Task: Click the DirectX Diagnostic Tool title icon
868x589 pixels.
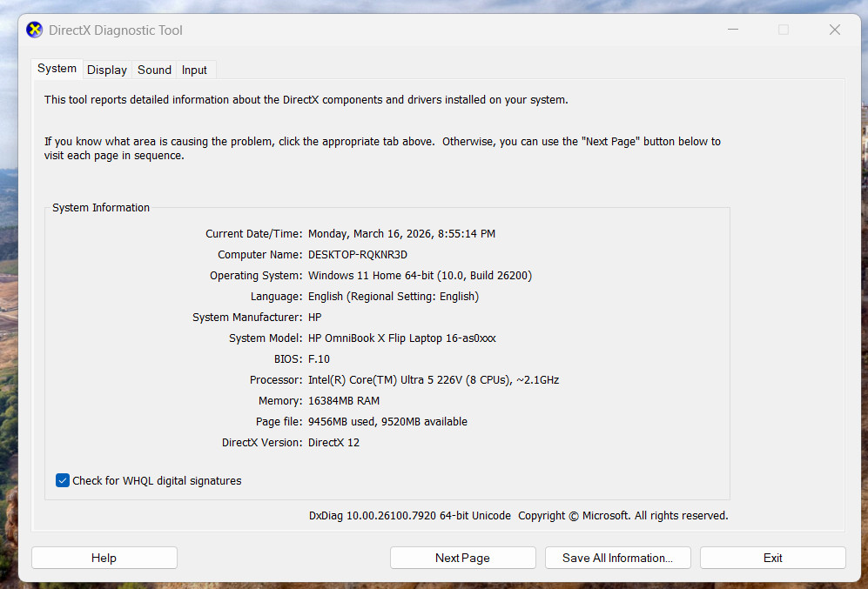Action: (x=34, y=30)
